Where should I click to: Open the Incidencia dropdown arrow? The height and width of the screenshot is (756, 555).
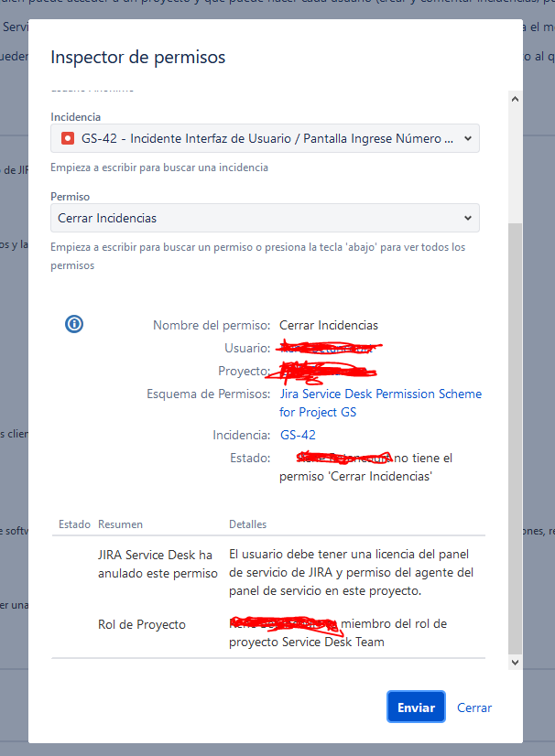[468, 138]
